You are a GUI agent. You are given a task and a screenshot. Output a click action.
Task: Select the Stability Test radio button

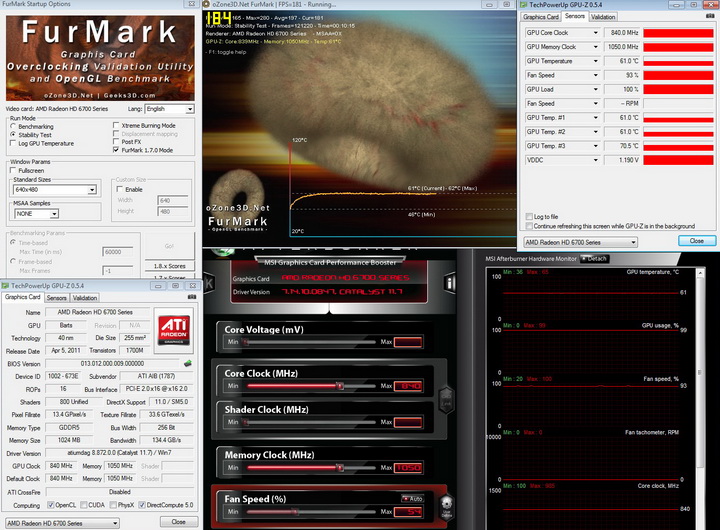point(13,134)
